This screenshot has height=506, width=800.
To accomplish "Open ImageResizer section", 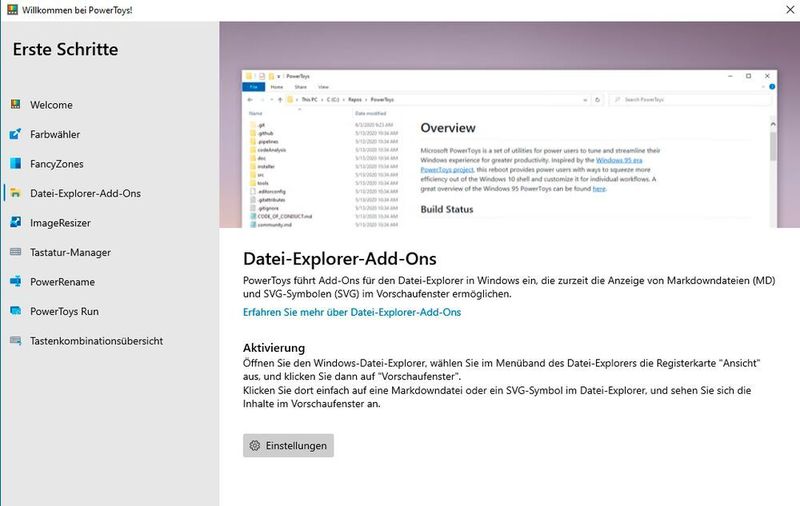I will tap(110, 223).
